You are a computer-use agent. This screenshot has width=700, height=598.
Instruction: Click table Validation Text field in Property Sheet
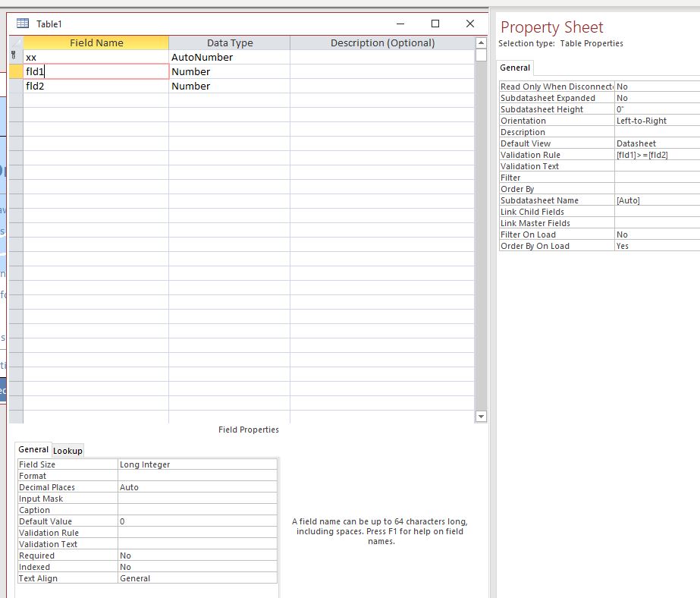[x=657, y=166]
